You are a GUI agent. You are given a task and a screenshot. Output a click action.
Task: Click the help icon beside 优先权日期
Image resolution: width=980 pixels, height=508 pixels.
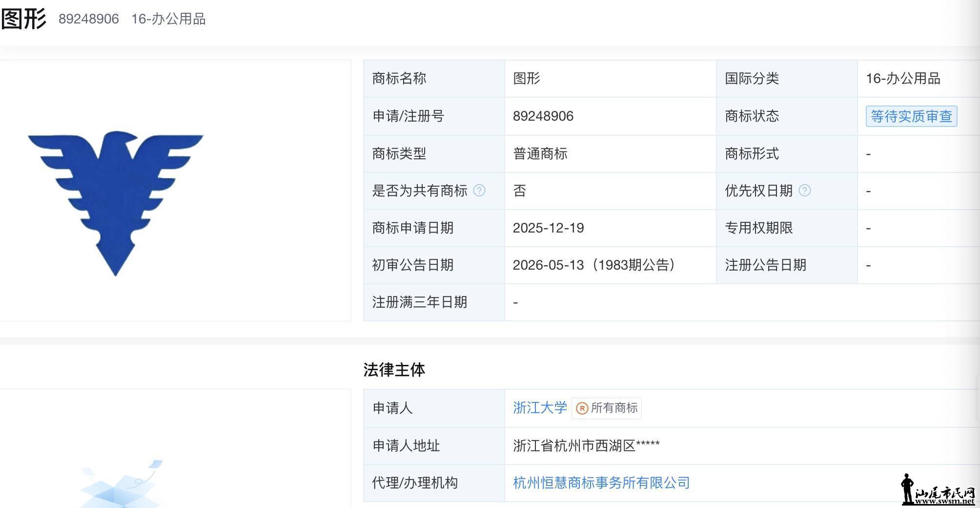[805, 190]
